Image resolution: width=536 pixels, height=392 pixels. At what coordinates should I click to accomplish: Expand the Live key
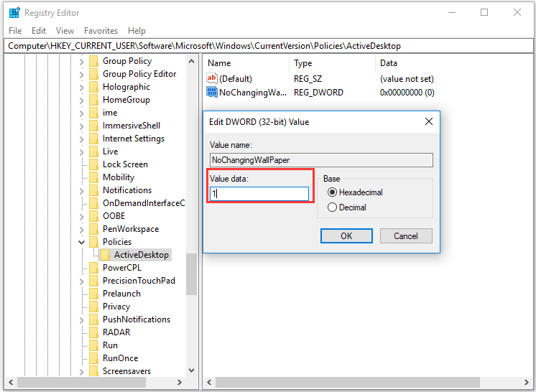pos(81,152)
